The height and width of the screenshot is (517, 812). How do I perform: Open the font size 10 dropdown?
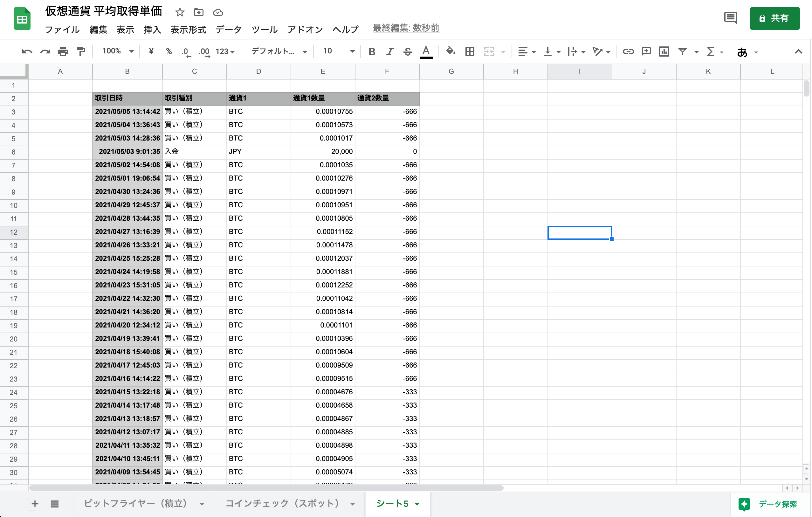pyautogui.click(x=339, y=51)
